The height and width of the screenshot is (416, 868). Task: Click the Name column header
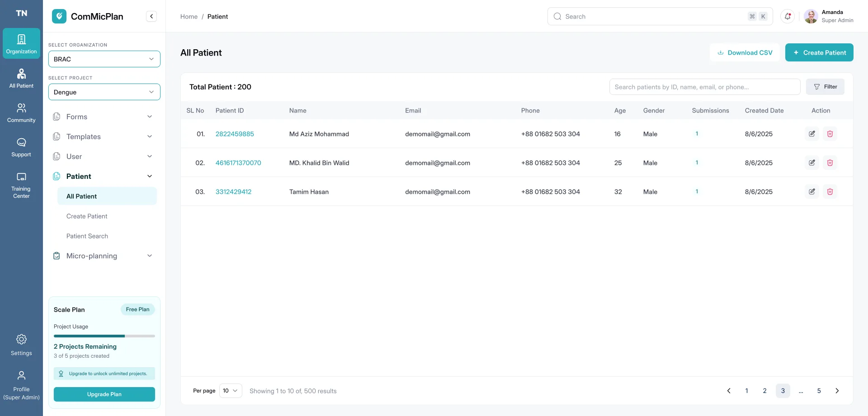(298, 110)
